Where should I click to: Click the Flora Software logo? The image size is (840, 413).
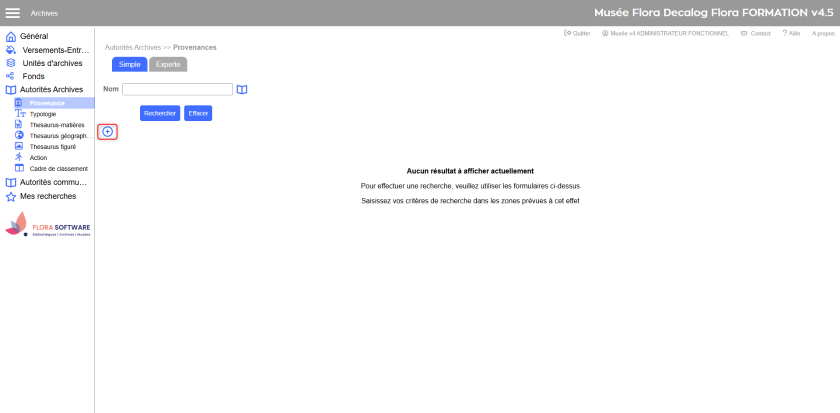(x=48, y=225)
